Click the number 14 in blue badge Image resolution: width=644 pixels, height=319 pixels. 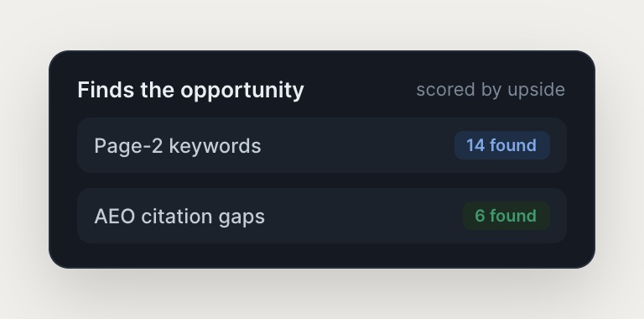(475, 145)
